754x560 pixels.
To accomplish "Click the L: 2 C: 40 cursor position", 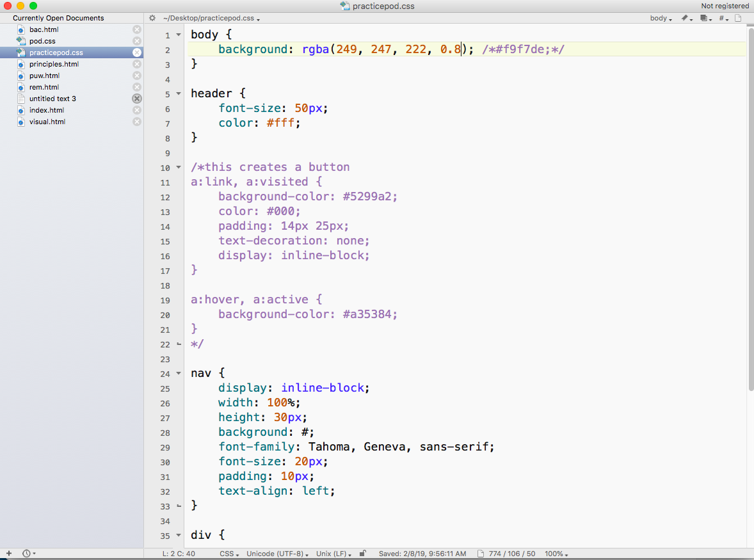I will click(179, 554).
